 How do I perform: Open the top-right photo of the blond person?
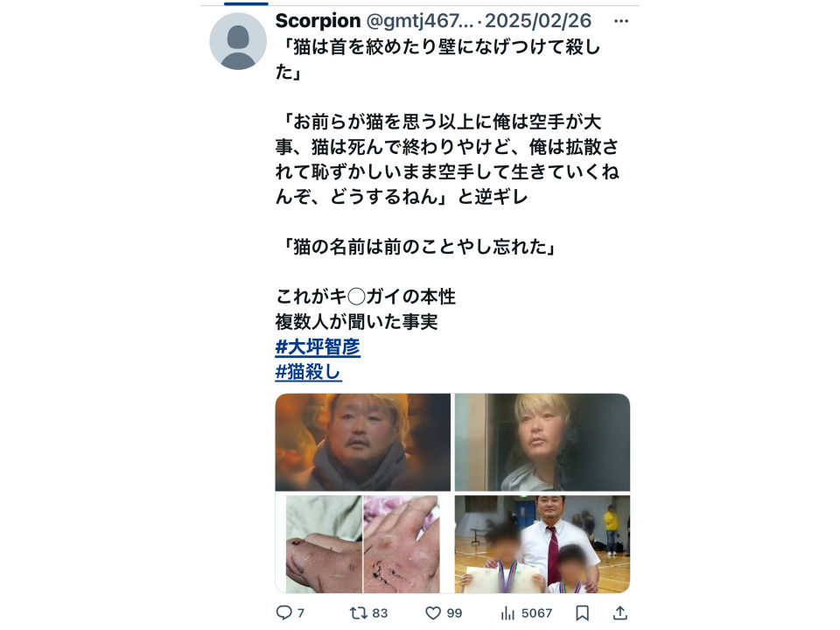(542, 442)
